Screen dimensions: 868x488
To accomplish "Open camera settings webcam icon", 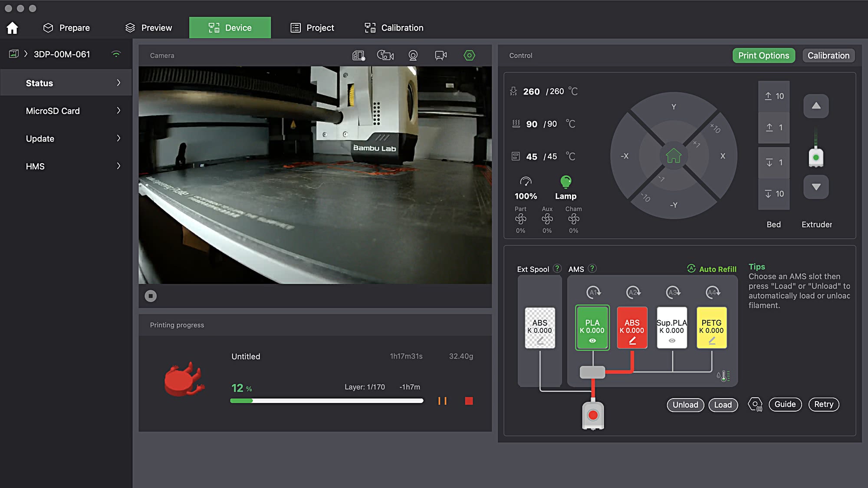I will pyautogui.click(x=413, y=56).
